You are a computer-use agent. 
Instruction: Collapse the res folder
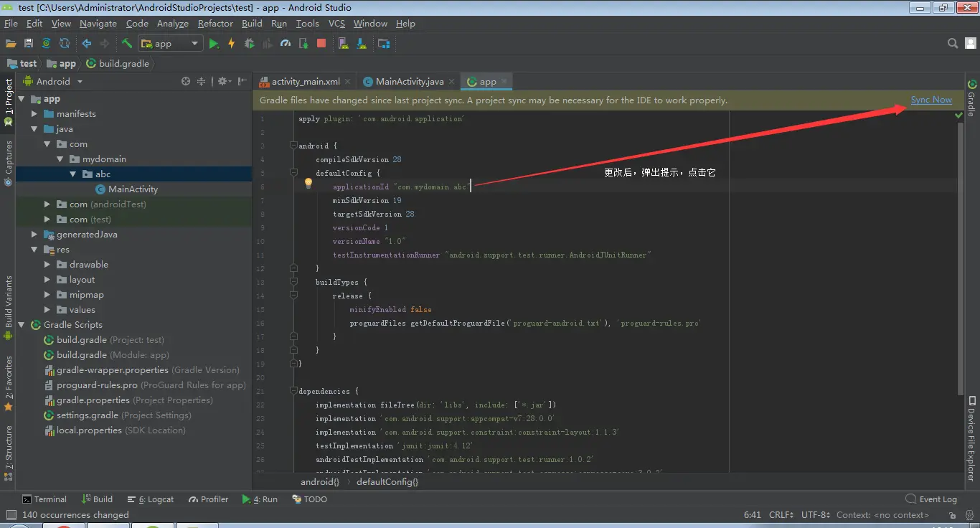tap(34, 250)
